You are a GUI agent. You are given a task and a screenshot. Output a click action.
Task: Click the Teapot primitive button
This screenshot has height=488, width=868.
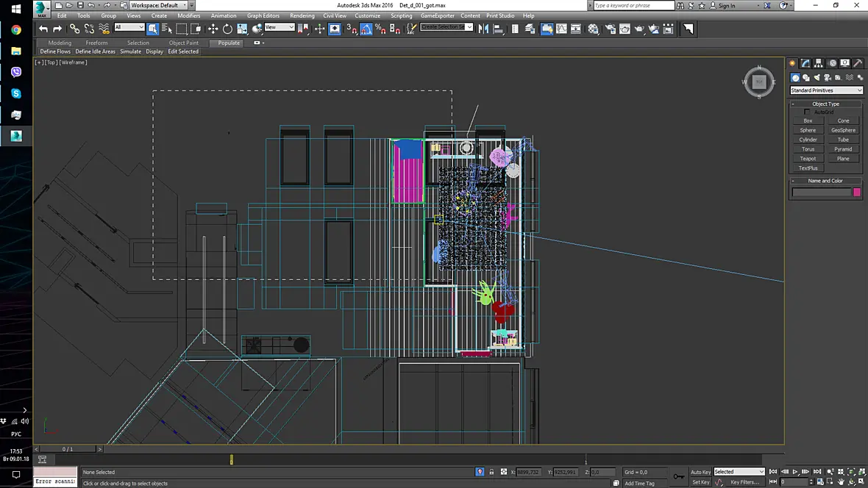click(x=808, y=158)
